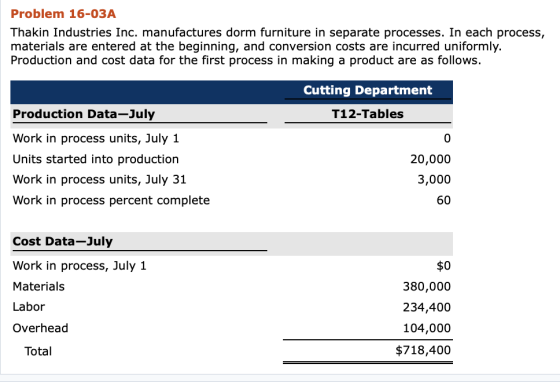The height and width of the screenshot is (382, 560).
Task: Click the Total row label
Action: pos(38,351)
